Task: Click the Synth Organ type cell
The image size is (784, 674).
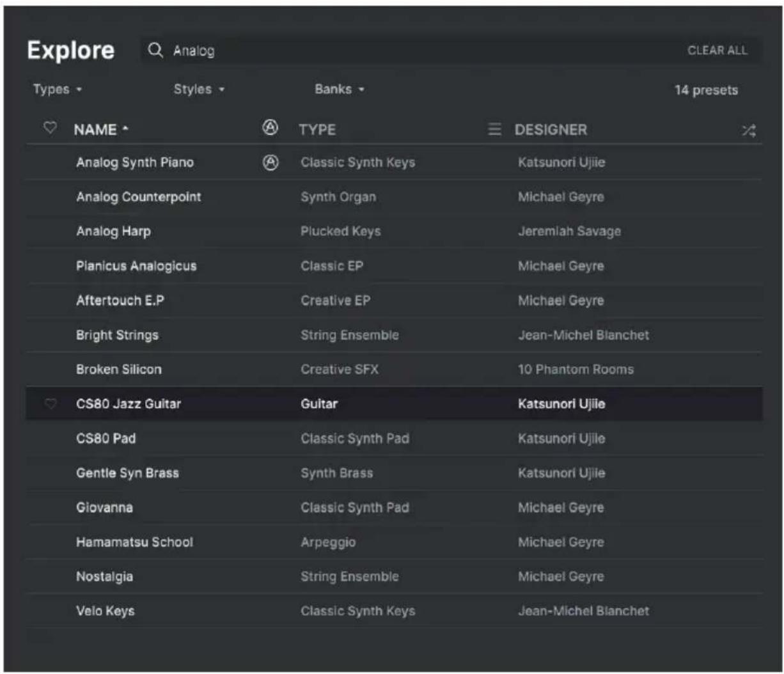Action: (x=338, y=197)
